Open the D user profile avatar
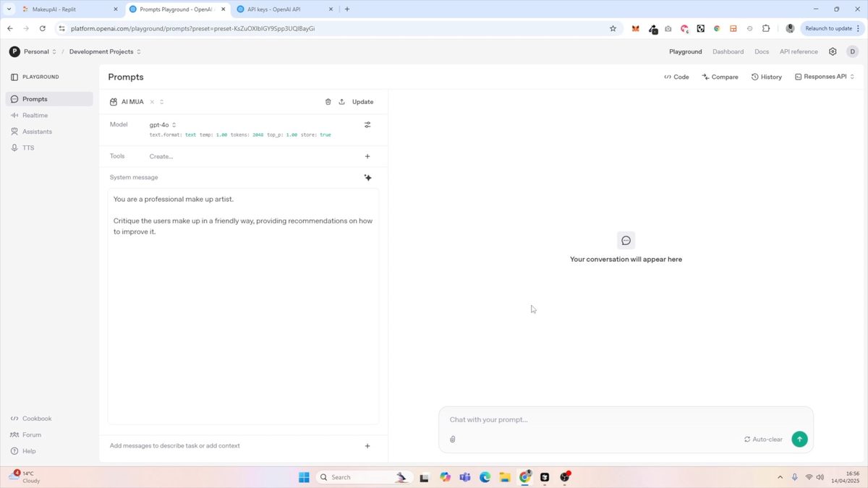 coord(852,52)
